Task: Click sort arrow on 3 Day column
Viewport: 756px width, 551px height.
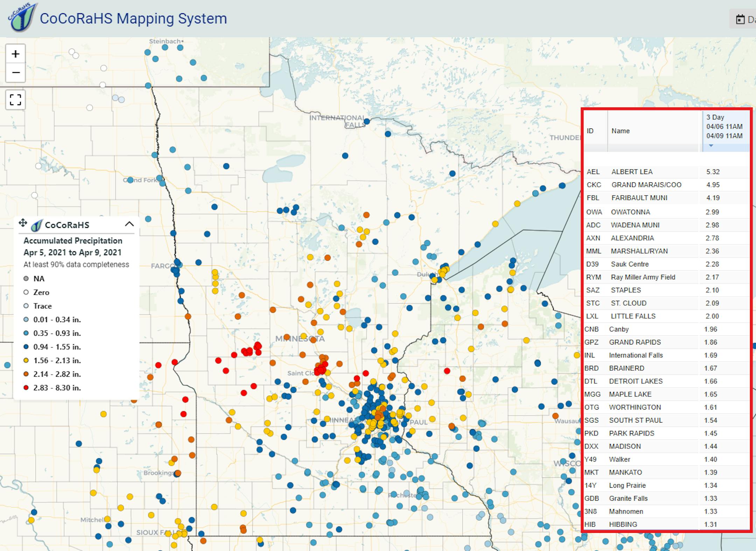Action: pos(710,146)
